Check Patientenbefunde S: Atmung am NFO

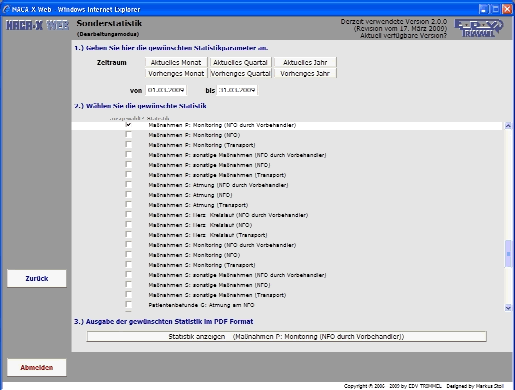coord(129,305)
